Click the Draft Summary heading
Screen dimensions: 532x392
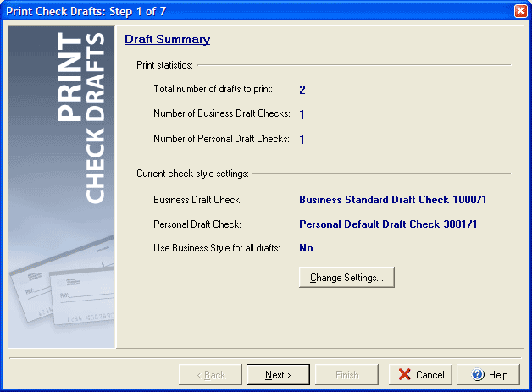(x=167, y=39)
